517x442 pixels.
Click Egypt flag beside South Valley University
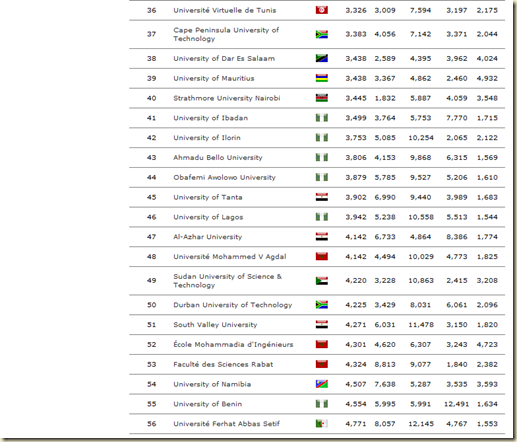click(322, 325)
